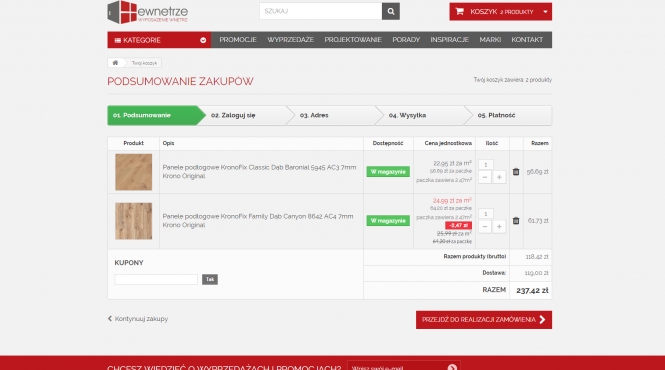The width and height of the screenshot is (665, 370).
Task: Click Kontynuuj zakupy link
Action: coord(138,319)
